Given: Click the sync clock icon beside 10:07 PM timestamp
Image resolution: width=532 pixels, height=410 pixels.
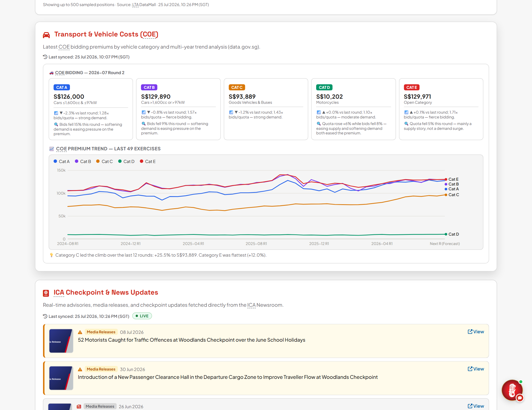Looking at the screenshot, I should (45, 57).
